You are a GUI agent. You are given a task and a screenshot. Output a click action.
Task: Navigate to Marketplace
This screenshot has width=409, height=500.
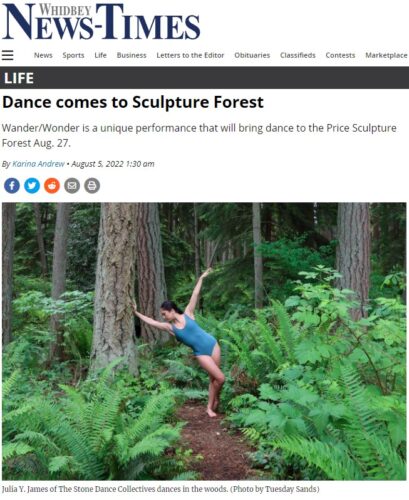pyautogui.click(x=386, y=55)
